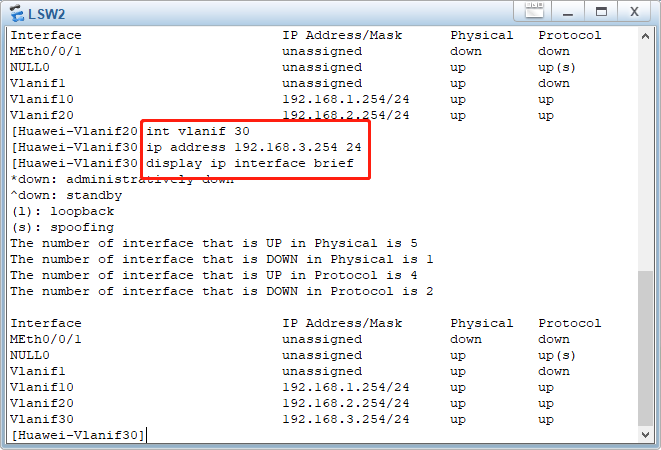
Task: Click the LSW2 switch icon in title bar
Action: 17,12
